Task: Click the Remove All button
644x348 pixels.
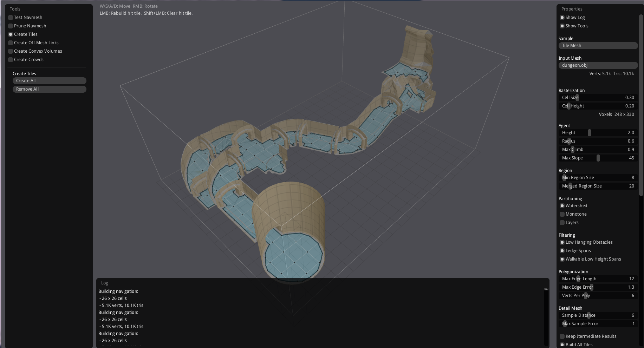Action: click(x=50, y=89)
